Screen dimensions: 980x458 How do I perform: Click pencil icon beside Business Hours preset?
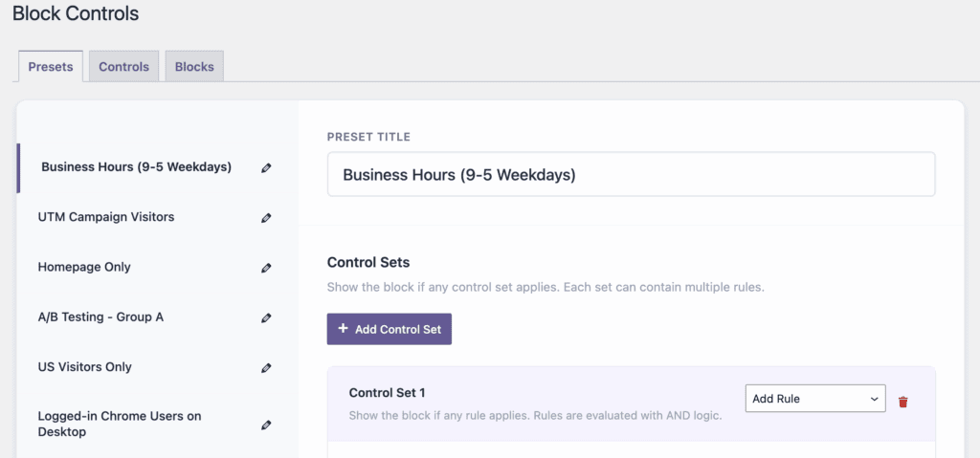pyautogui.click(x=266, y=167)
